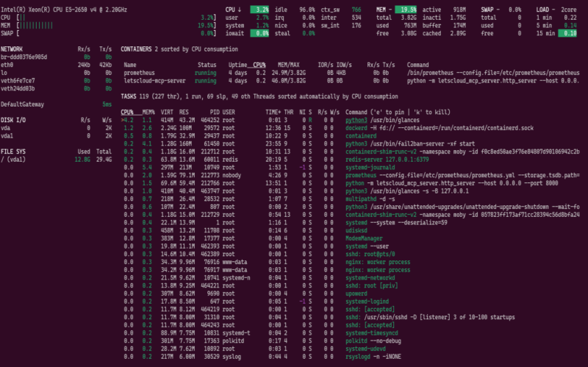The height and width of the screenshot is (367, 588).
Task: Click the MEM 19.5% highlighted value
Action: [x=406, y=10]
